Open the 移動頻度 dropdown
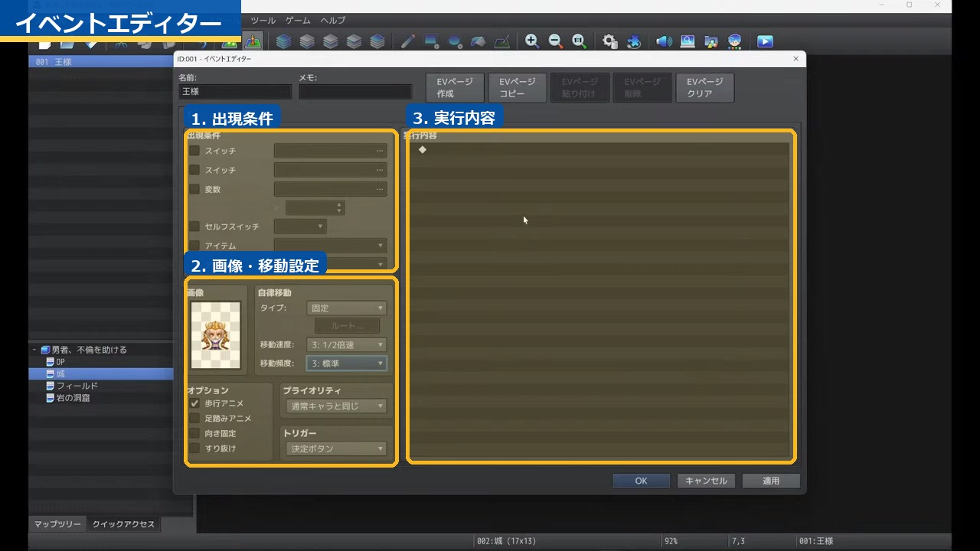980x551 pixels. pos(346,364)
